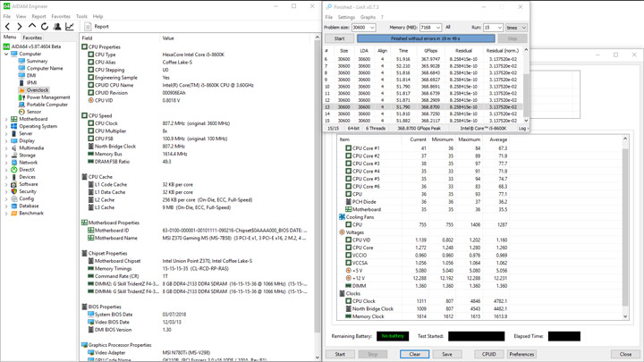Click the Log button in LinX status bar

[x=522, y=129]
